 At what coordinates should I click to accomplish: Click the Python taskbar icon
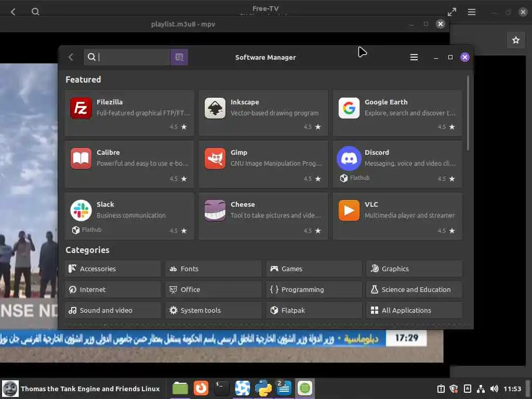[x=263, y=388]
